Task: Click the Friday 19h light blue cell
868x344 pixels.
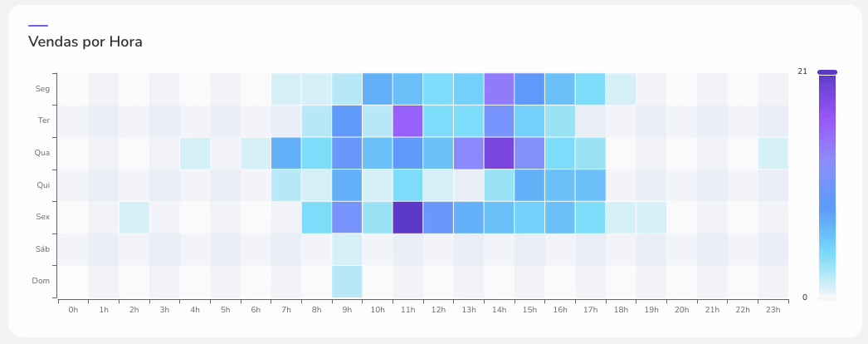Action: pos(651,217)
